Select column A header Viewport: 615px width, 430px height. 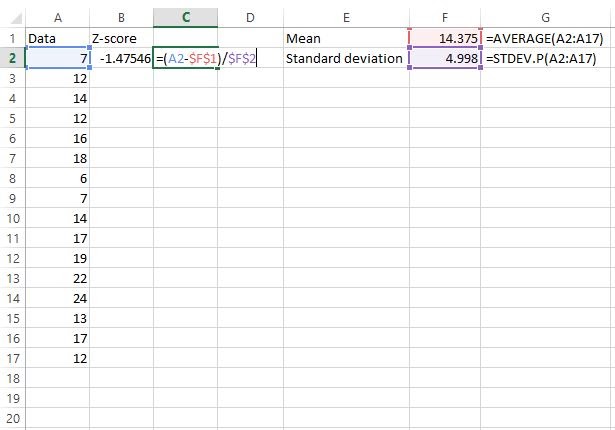(58, 18)
